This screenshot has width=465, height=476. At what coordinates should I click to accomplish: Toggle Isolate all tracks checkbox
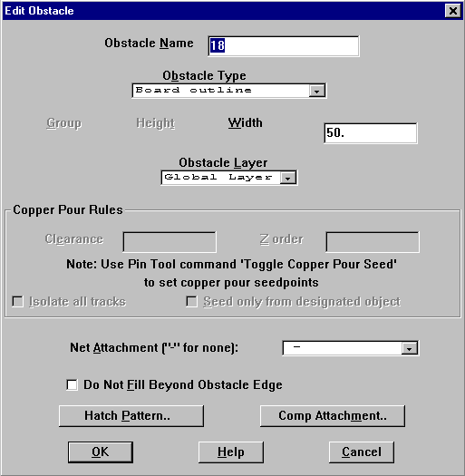pos(17,302)
